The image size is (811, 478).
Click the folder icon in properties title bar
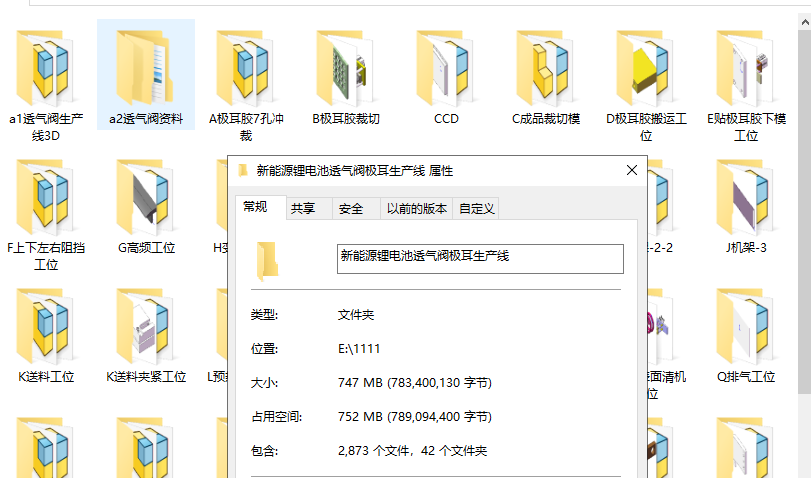pos(243,171)
